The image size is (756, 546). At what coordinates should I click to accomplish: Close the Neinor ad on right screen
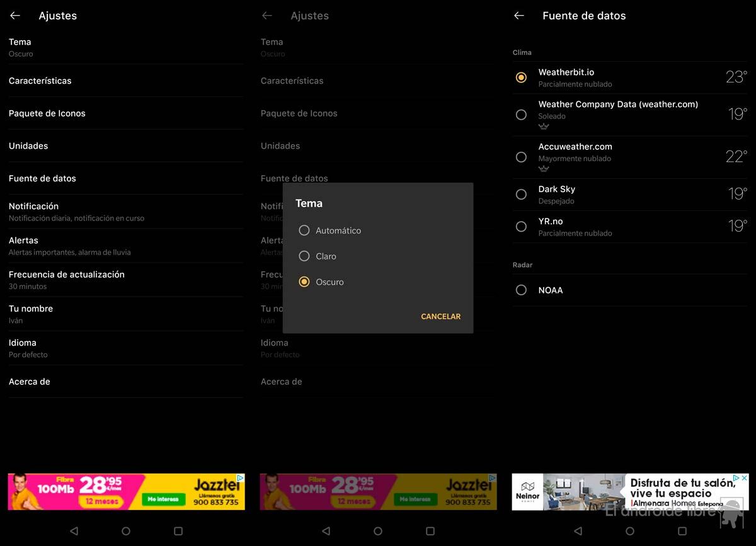(x=744, y=478)
